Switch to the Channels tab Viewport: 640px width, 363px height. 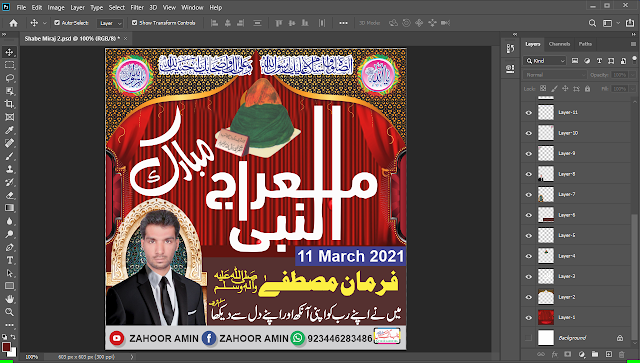(x=559, y=44)
